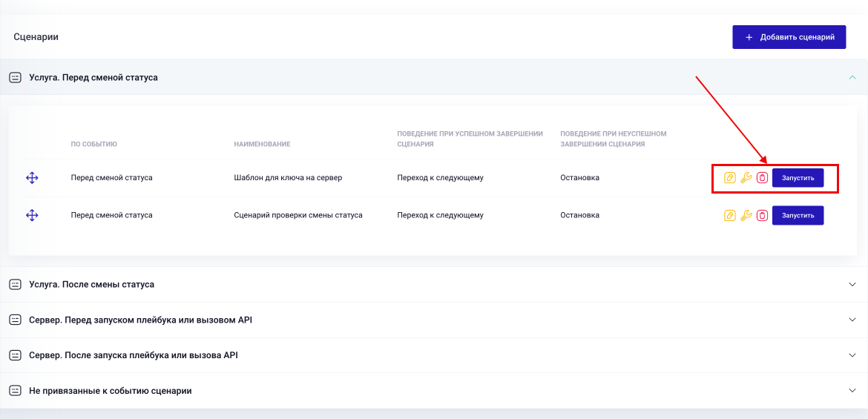
Task: Run 'Шаблон для ключа на сервер' with Запустить
Action: point(798,178)
